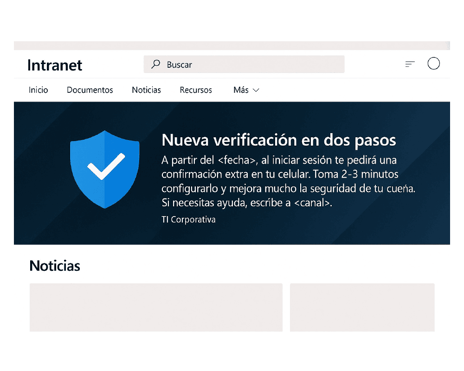
Task: Open the circular profile avatar
Action: pos(433,63)
